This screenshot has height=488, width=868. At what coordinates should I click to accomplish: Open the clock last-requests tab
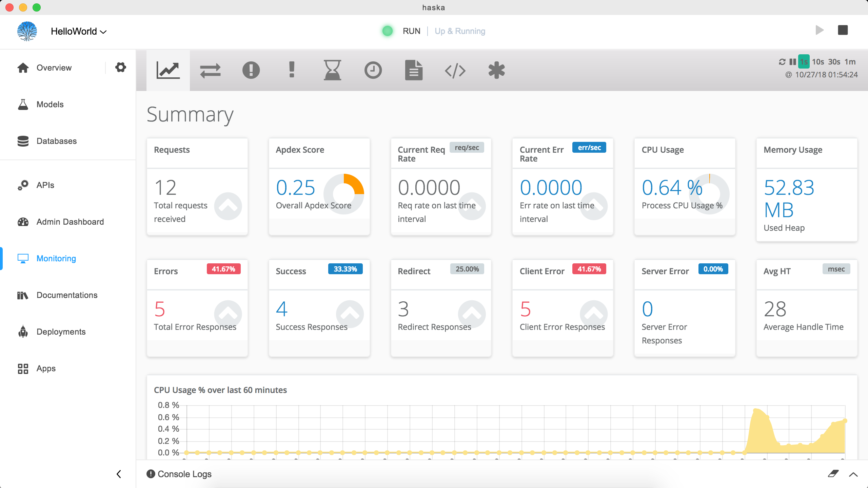tap(373, 70)
